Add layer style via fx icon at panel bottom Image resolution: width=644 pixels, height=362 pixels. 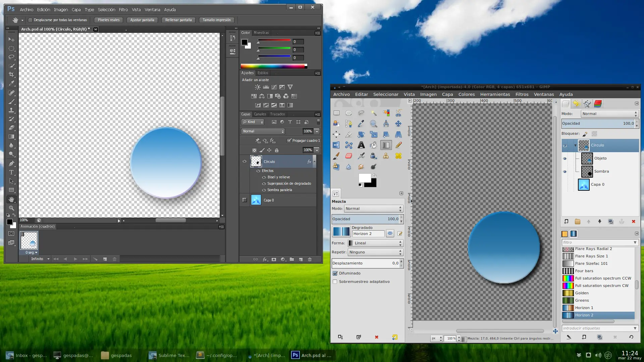click(265, 259)
